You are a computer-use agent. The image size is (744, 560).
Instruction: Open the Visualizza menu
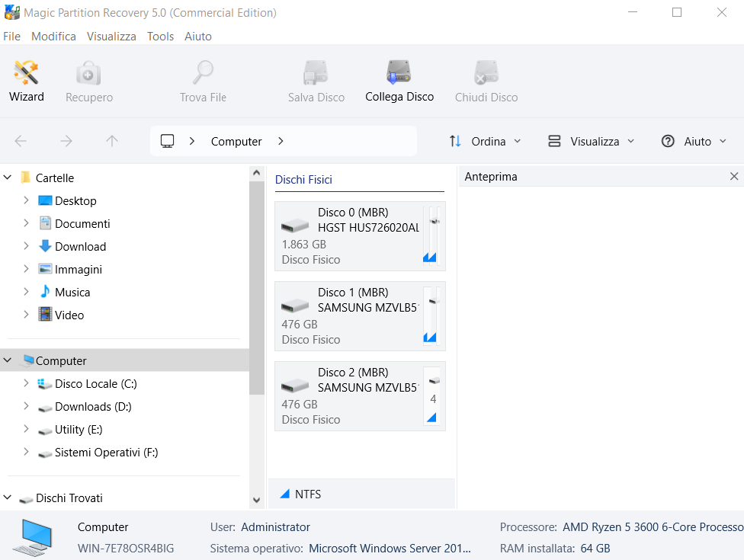click(111, 37)
